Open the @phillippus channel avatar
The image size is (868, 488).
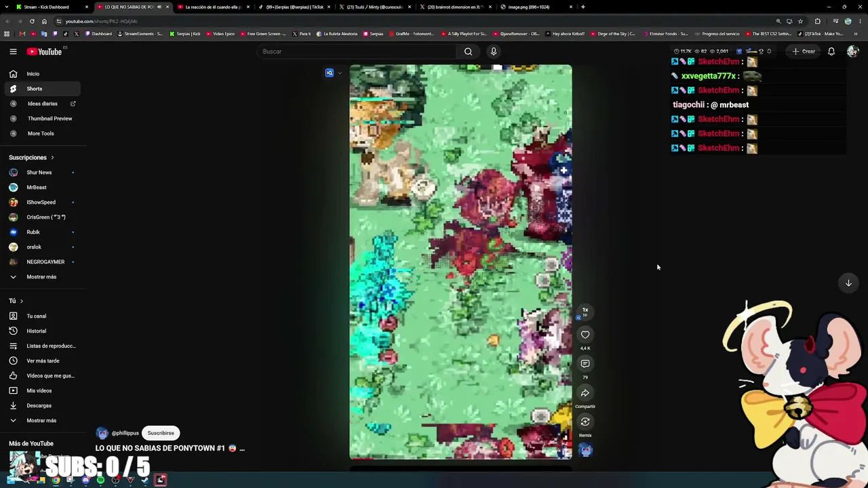[x=102, y=433]
